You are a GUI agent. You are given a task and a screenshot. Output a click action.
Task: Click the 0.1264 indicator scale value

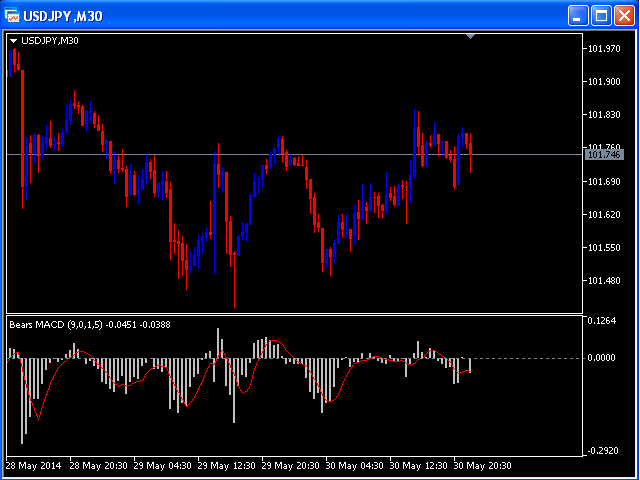pos(601,321)
